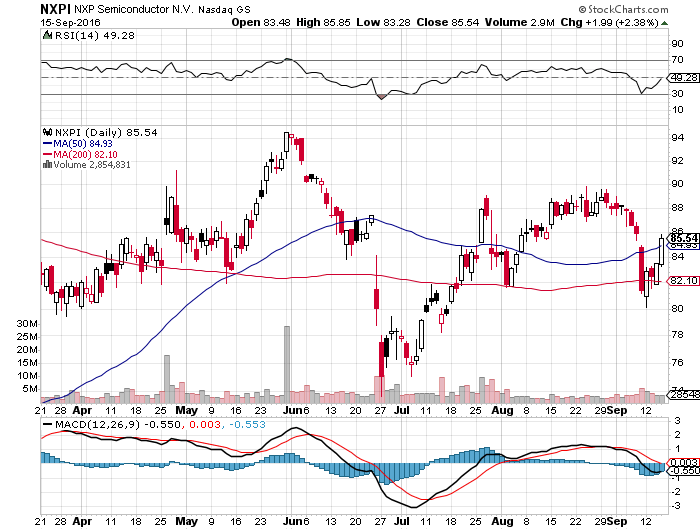The width and height of the screenshot is (700, 530).
Task: Click the Nasdaq GS exchange label
Action: click(x=225, y=10)
